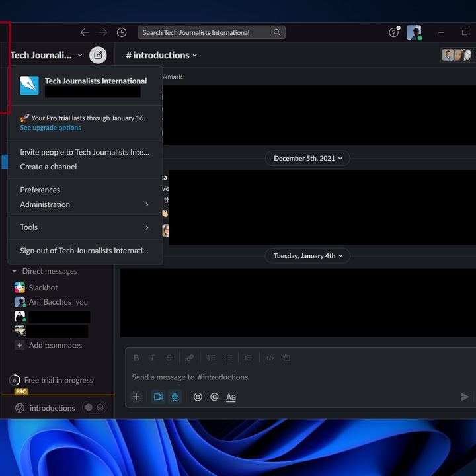Viewport: 476px width, 476px height.
Task: Record a video clip
Action: point(159,397)
